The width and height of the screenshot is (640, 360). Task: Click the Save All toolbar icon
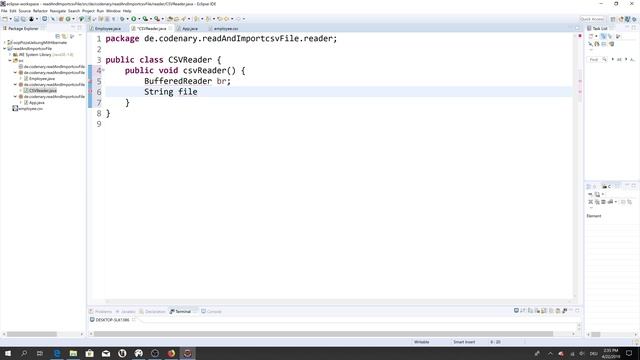coord(23,19)
